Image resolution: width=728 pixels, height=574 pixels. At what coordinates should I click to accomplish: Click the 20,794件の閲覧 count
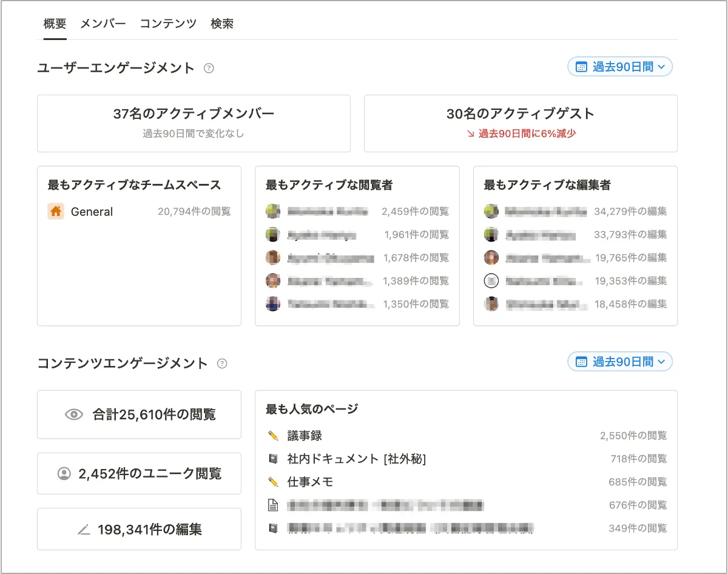194,212
